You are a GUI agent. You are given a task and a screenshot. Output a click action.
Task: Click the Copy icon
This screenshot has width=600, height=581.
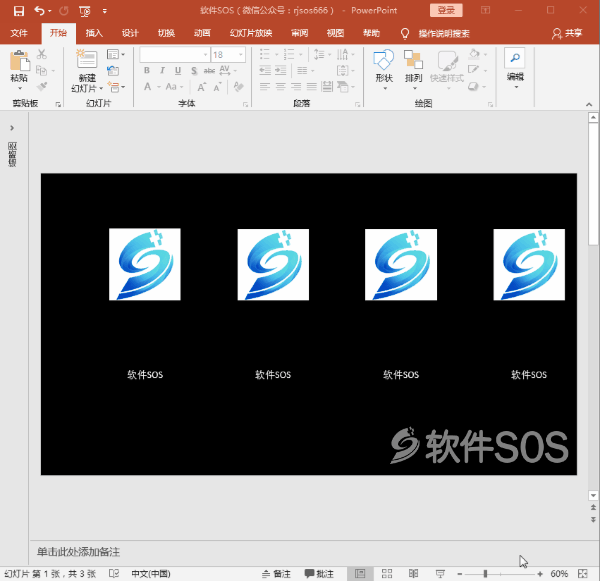pyautogui.click(x=41, y=71)
